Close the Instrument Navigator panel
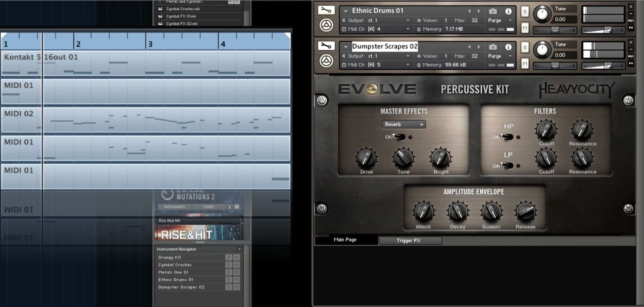This screenshot has height=307, width=644. pyautogui.click(x=240, y=249)
